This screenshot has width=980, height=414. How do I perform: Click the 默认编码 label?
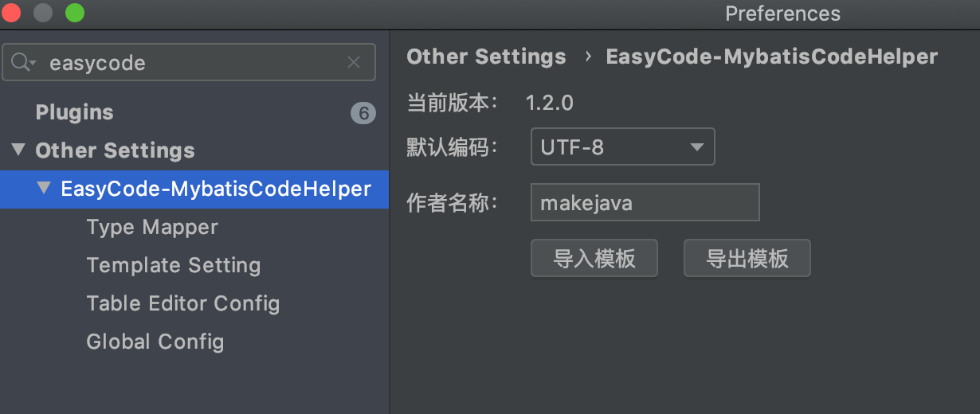tap(453, 147)
